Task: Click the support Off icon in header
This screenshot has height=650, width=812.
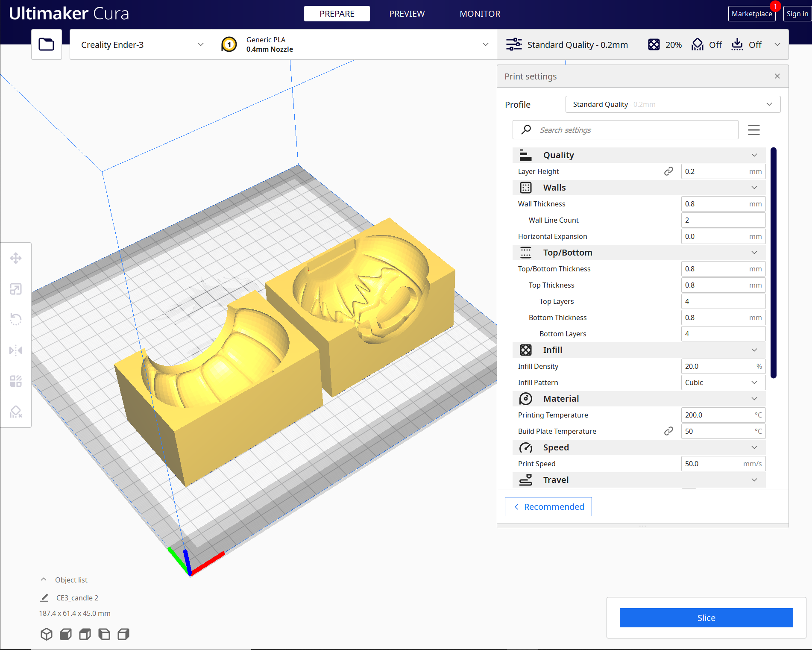Action: [698, 44]
